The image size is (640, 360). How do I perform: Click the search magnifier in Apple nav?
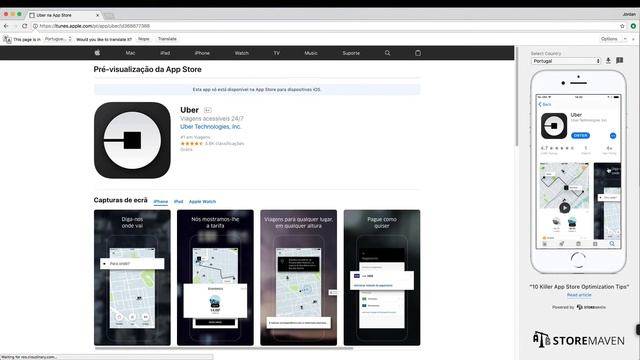(x=387, y=53)
